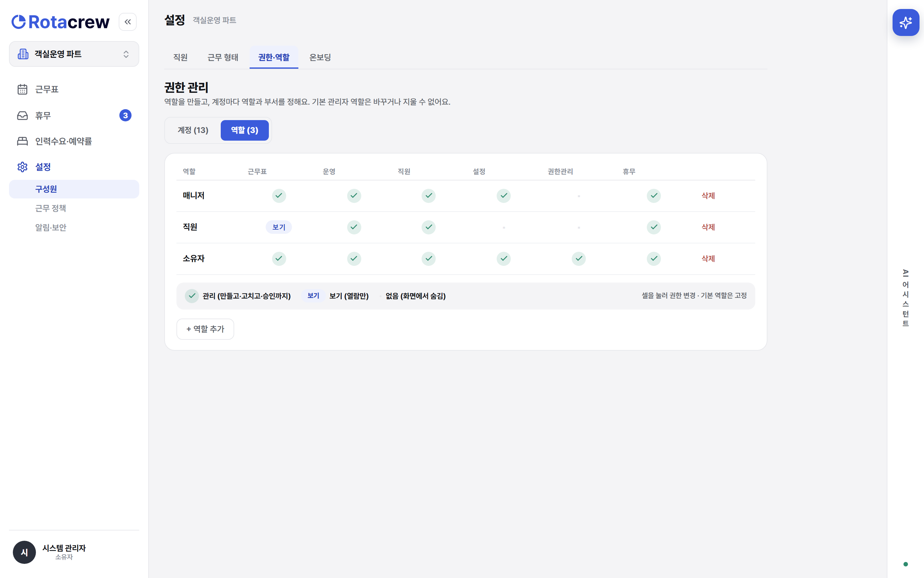Toggle 소유자 권한관리 permission check
Image resolution: width=924 pixels, height=578 pixels.
click(579, 258)
